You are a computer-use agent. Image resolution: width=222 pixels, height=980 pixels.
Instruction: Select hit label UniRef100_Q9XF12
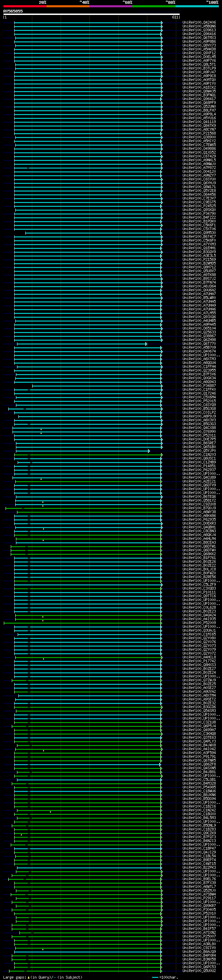[x=199, y=53]
